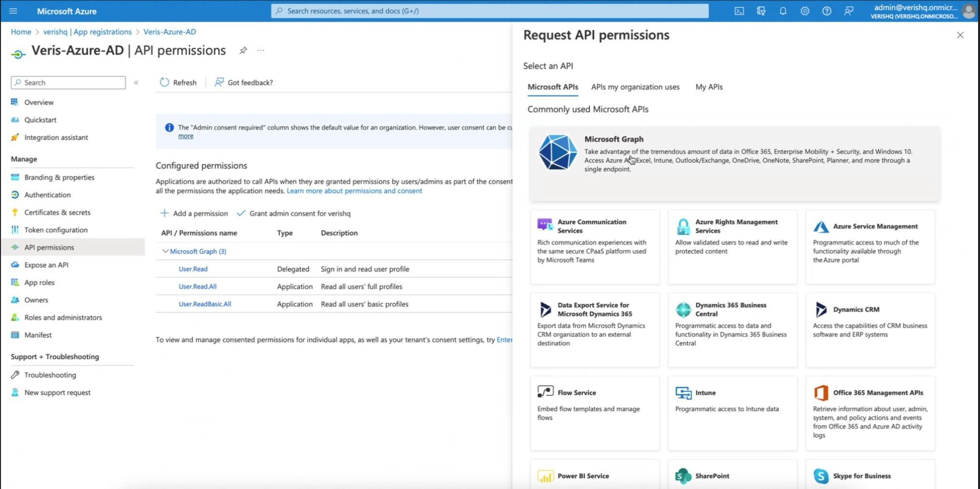Pin the Veris-Azure-AD page with pin icon

(x=243, y=50)
